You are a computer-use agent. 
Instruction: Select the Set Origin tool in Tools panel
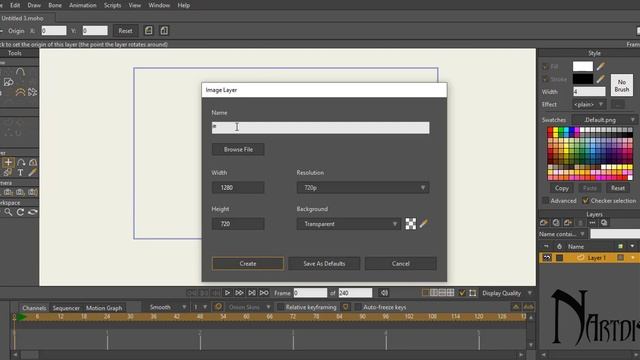[x=8, y=162]
